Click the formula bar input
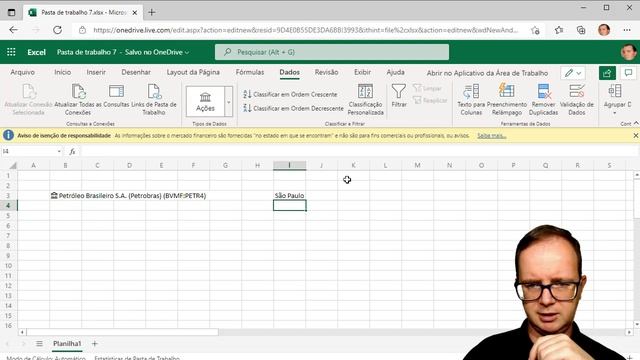The height and width of the screenshot is (360, 640). [x=359, y=151]
